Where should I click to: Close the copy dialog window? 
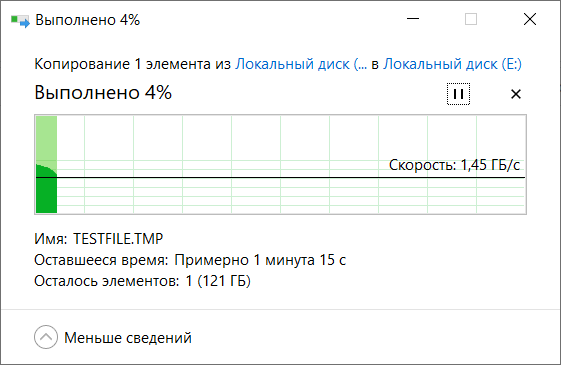(x=530, y=19)
